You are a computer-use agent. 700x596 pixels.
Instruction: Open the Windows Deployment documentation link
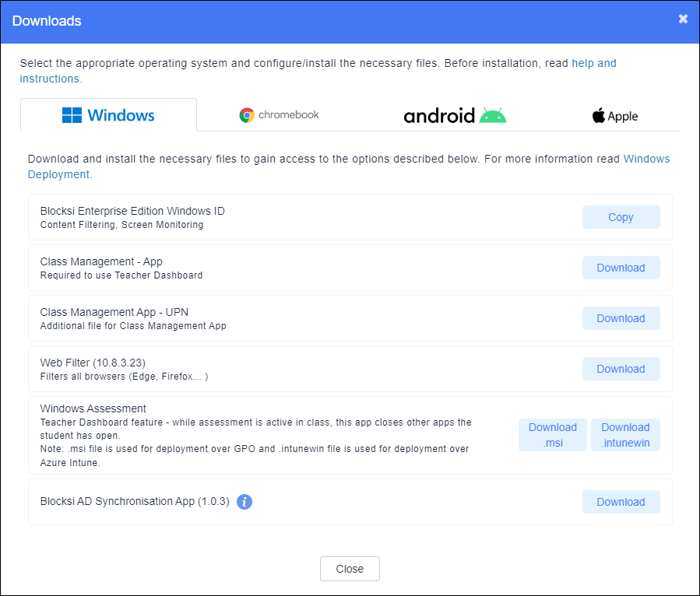pyautogui.click(x=646, y=159)
